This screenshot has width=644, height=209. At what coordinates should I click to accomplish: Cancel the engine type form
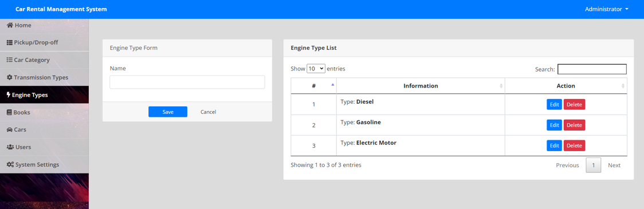208,112
